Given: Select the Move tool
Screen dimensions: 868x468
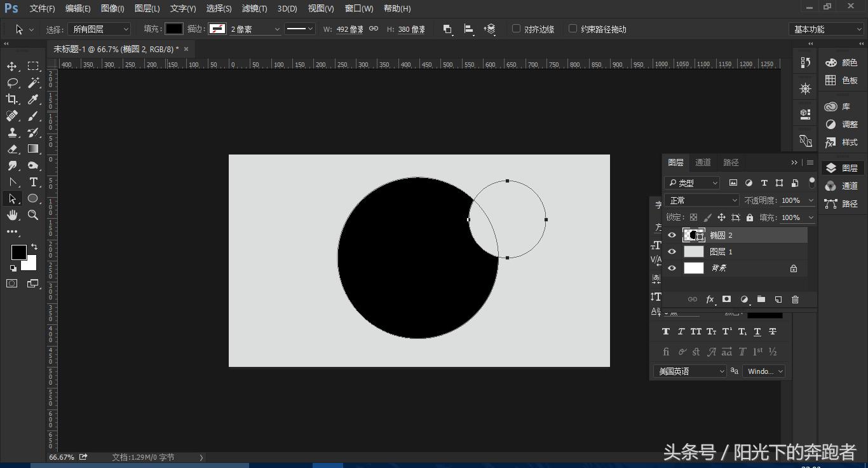Looking at the screenshot, I should click(x=12, y=66).
